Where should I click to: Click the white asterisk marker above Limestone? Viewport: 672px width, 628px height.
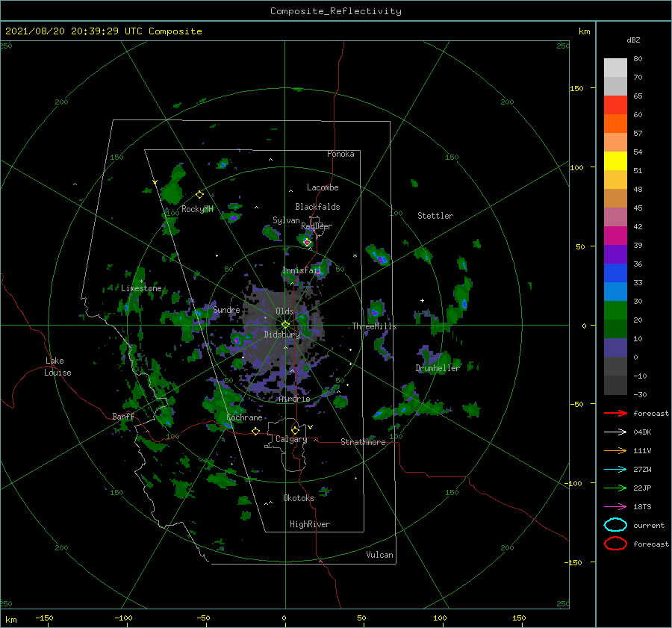point(141,282)
